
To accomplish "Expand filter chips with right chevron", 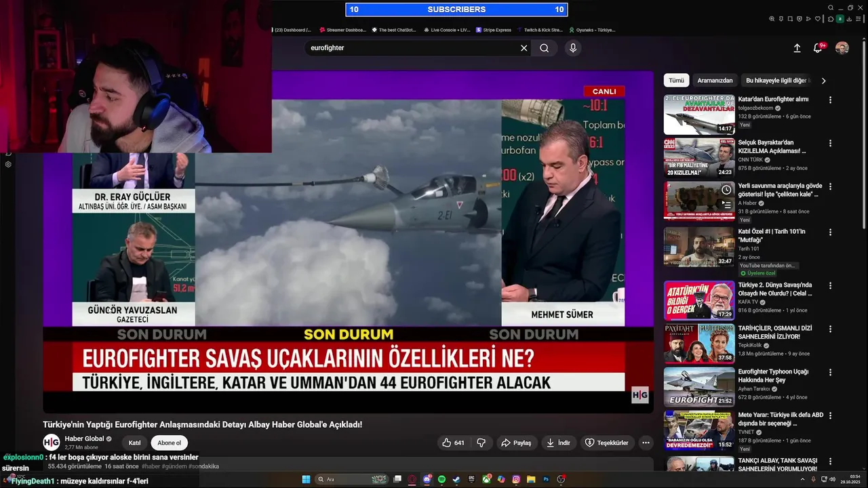I will tap(824, 80).
